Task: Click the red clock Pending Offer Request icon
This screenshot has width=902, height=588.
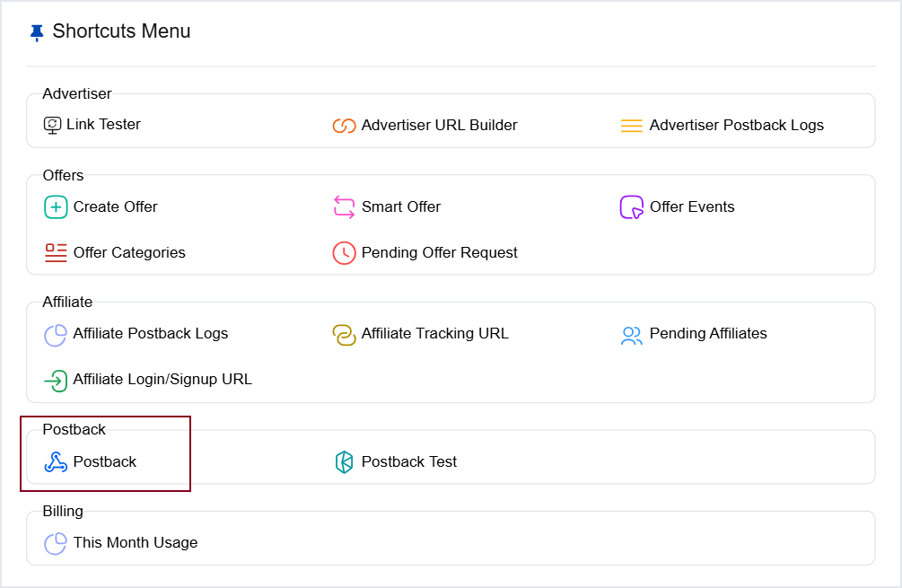Action: 344,253
